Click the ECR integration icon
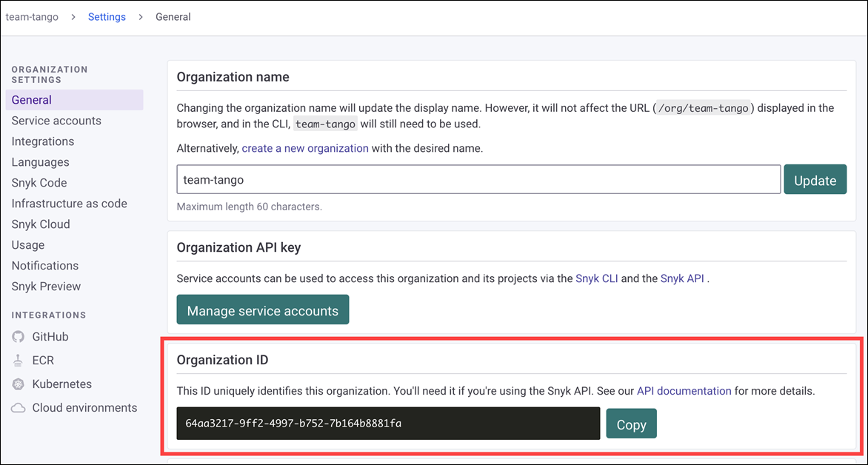 coord(19,361)
